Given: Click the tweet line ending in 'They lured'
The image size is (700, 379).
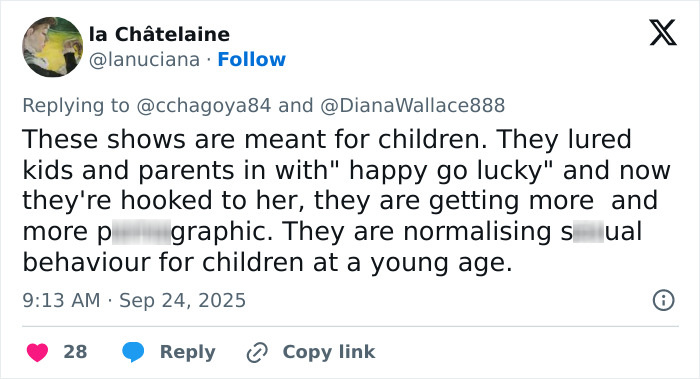Looking at the screenshot, I should (327, 139).
